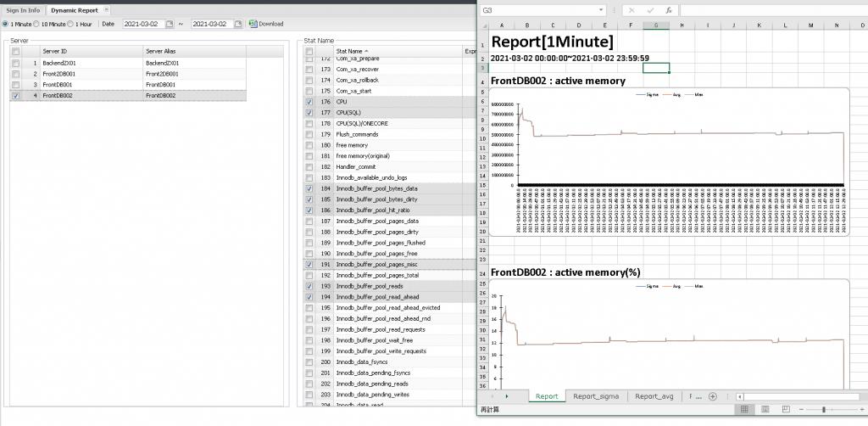Viewport: 868px width, 426px height.
Task: Click next sheet navigation arrow in Excel
Action: point(507,396)
